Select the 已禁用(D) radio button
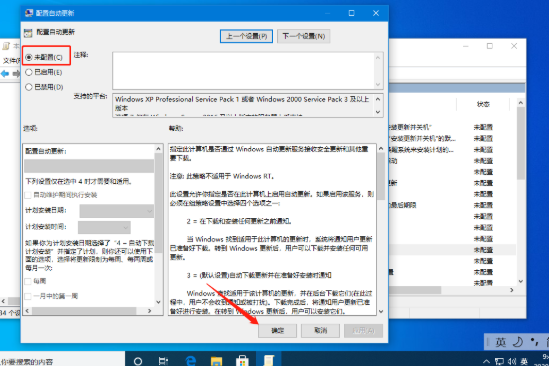This screenshot has height=366, width=549. pyautogui.click(x=29, y=87)
